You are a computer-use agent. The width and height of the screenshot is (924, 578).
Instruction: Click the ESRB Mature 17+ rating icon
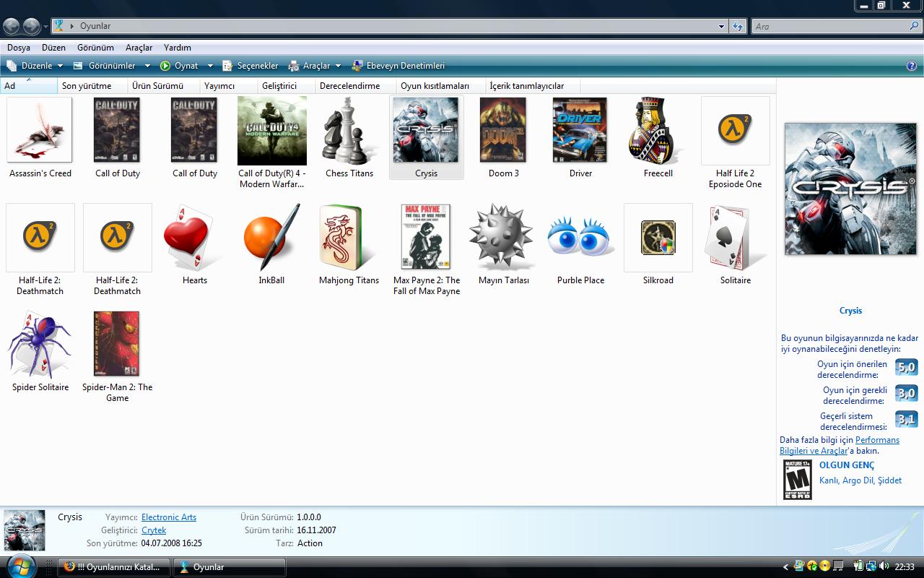click(798, 480)
